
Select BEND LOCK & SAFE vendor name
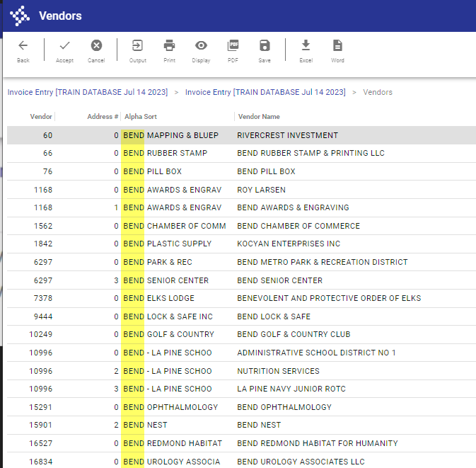tap(274, 316)
